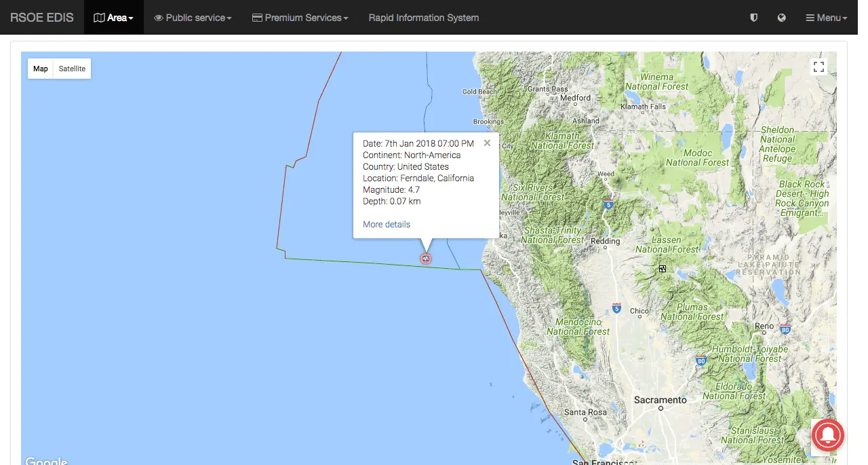Click the red notification bell icon
This screenshot has width=868, height=465.
click(827, 434)
